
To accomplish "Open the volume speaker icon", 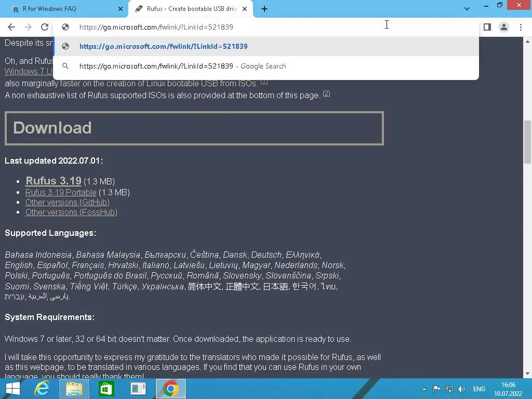I will [x=461, y=389].
